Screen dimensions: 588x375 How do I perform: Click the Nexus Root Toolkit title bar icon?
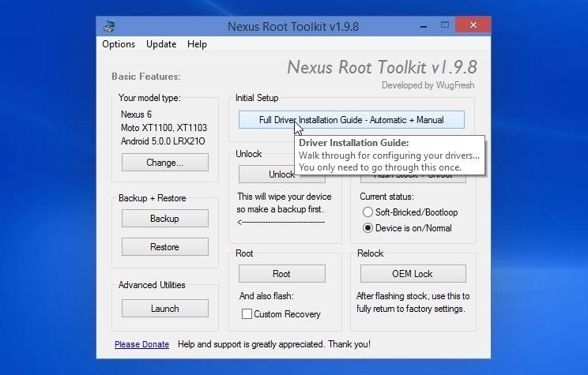tap(109, 27)
